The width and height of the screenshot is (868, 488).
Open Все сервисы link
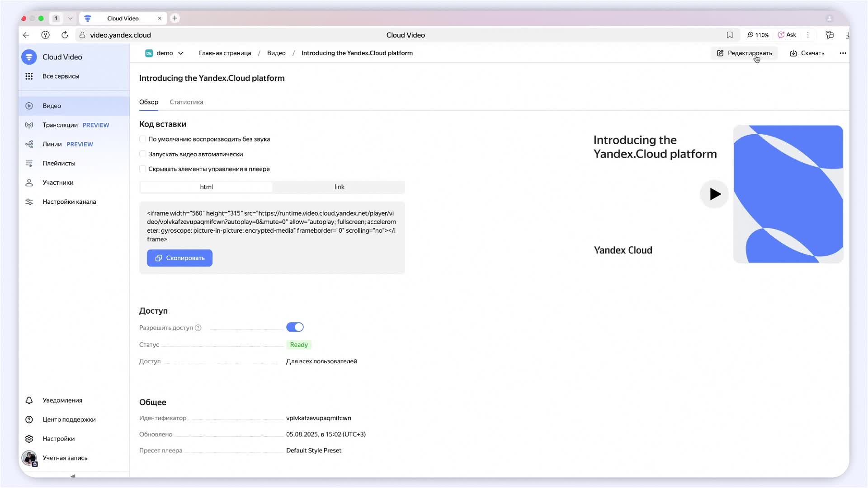(x=61, y=76)
